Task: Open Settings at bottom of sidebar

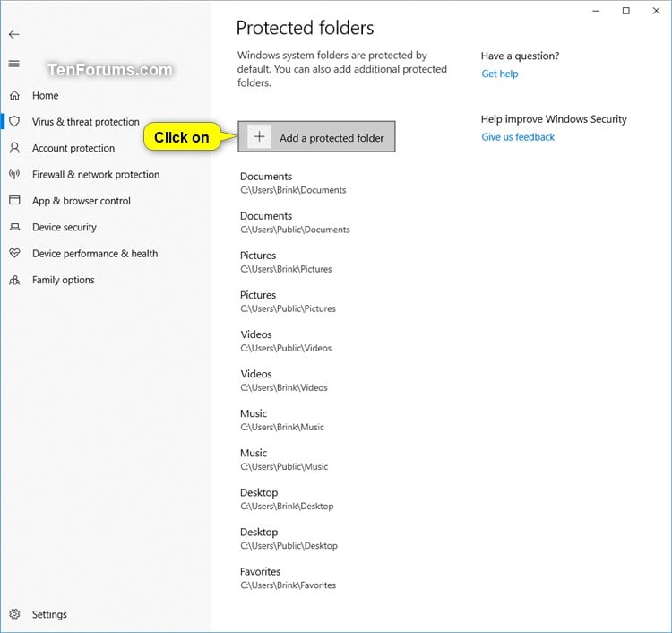Action: tap(49, 614)
